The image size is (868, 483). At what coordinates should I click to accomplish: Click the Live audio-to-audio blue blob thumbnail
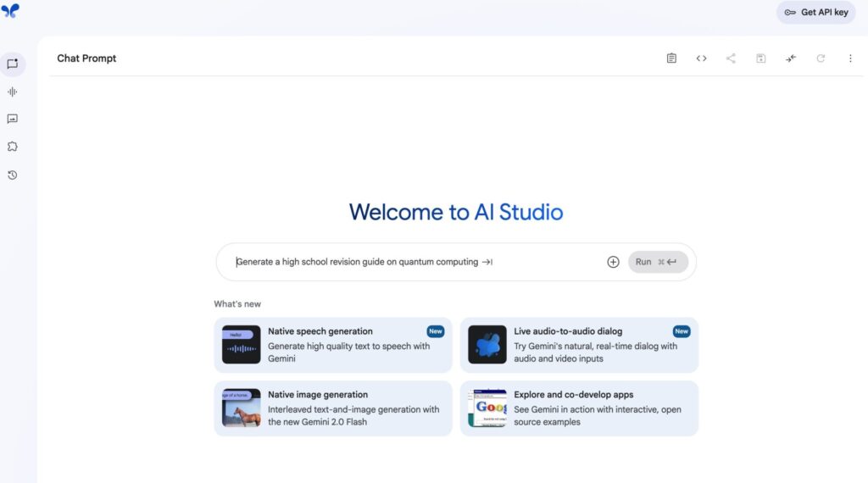point(487,345)
